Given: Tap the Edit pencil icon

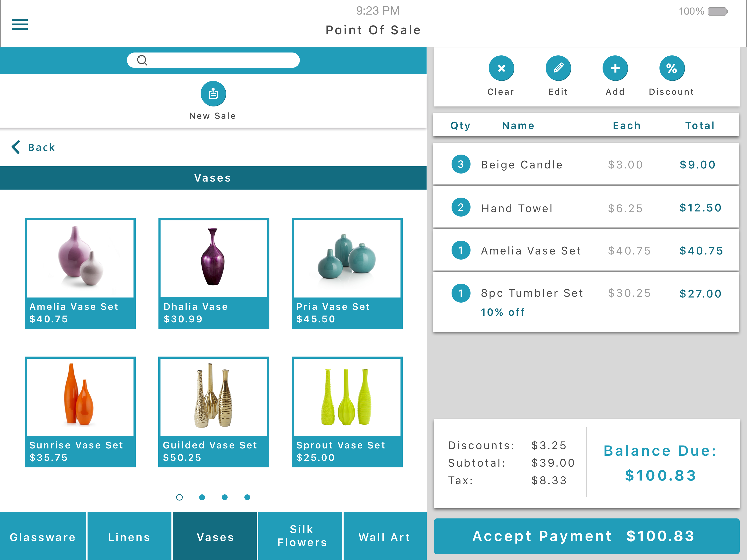Looking at the screenshot, I should [558, 68].
